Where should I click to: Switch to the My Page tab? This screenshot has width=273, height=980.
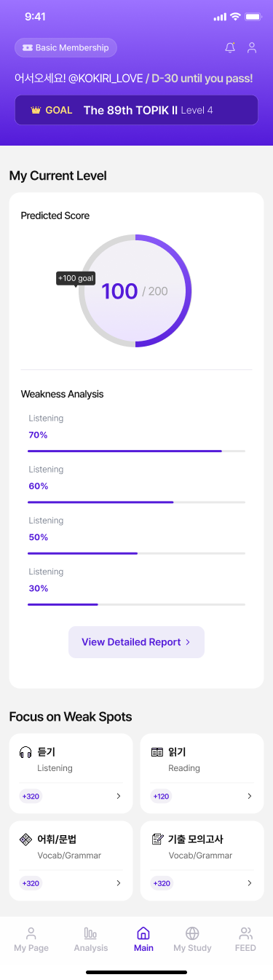click(x=31, y=939)
